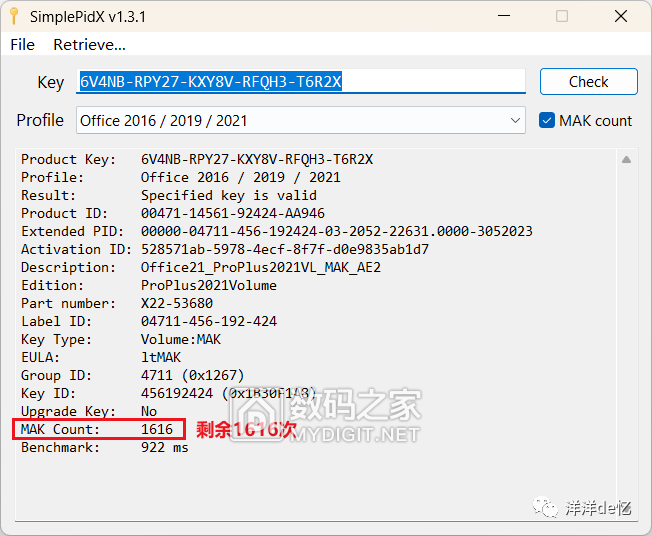
Task: Minimize the SimplePidX window
Action: (x=504, y=16)
